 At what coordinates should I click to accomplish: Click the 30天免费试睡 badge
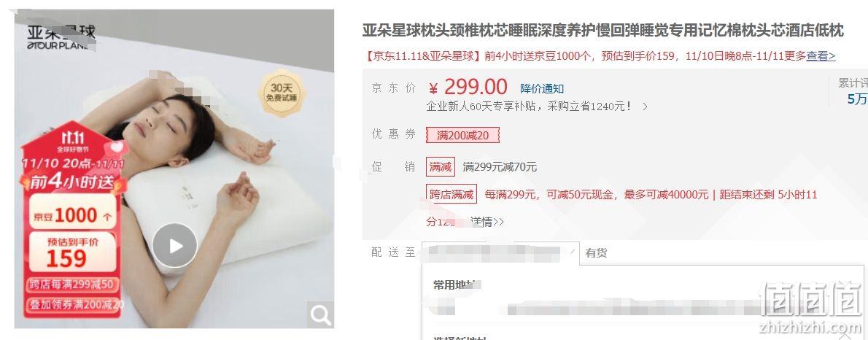282,93
